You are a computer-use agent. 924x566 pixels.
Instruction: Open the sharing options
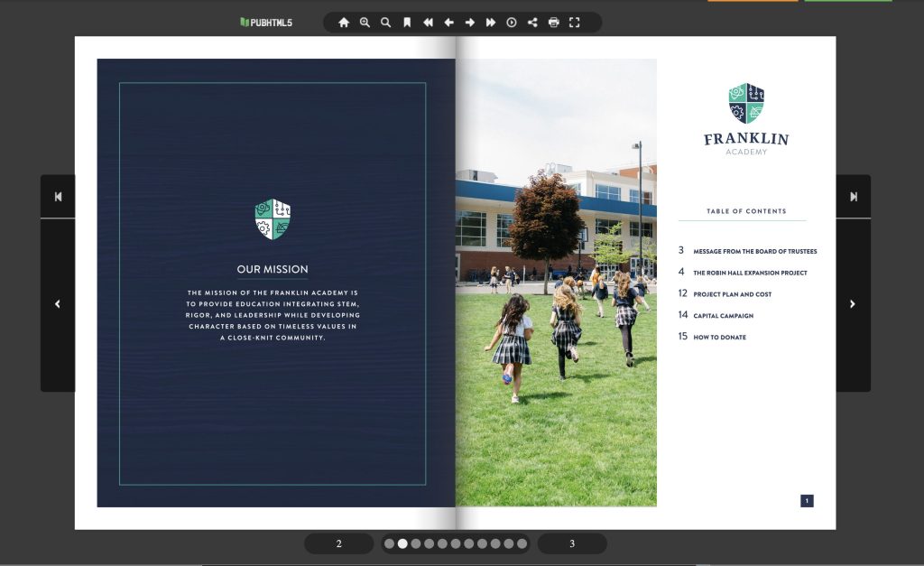coord(531,23)
